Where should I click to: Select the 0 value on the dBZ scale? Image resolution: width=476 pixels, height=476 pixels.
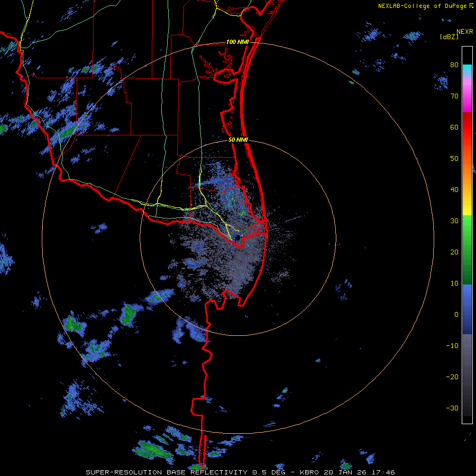(x=456, y=315)
